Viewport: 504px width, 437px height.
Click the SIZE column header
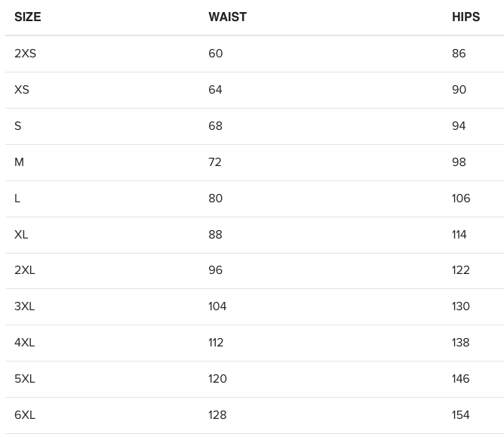[x=28, y=17]
